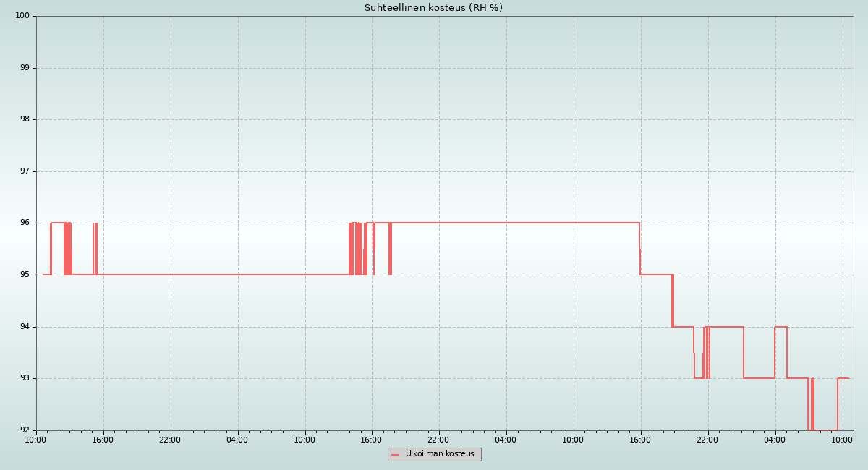
Task: Click the chart title Suhteellinen kosteus (RH %)
Action: (x=433, y=8)
